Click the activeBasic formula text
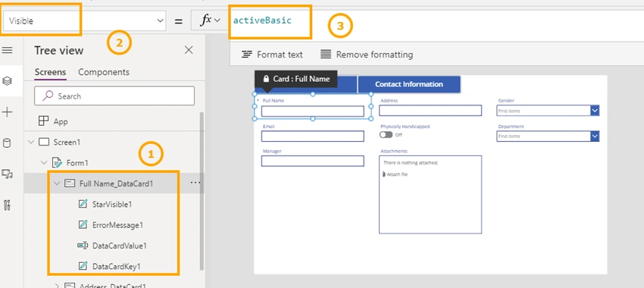 tap(262, 20)
